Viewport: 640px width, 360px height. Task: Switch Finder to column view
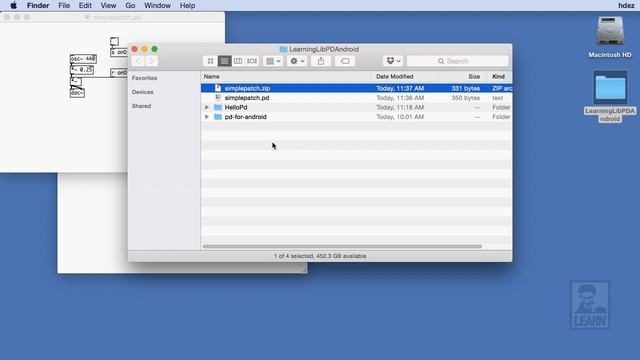click(x=238, y=61)
